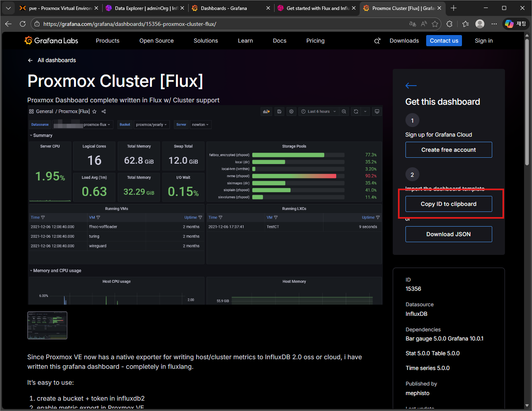This screenshot has height=411, width=532.
Task: Click 'Sign up for Grafana Cloud' text
Action: pos(438,135)
